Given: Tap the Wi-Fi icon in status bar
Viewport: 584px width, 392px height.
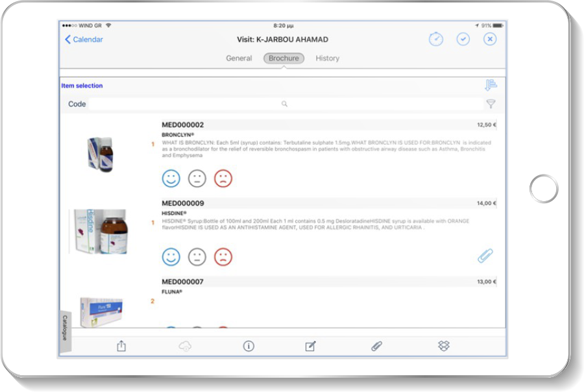Looking at the screenshot, I should (x=108, y=25).
